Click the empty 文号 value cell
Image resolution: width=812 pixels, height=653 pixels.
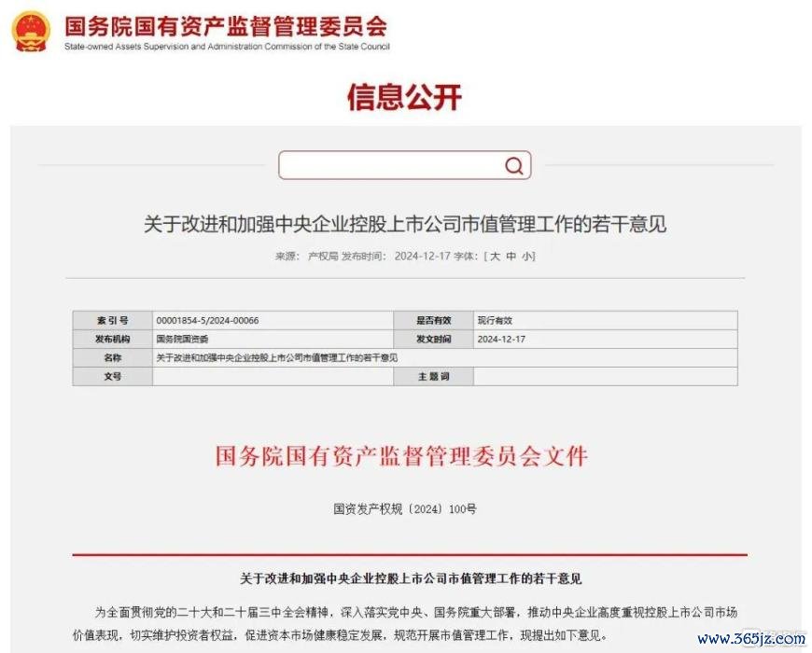pyautogui.click(x=273, y=377)
